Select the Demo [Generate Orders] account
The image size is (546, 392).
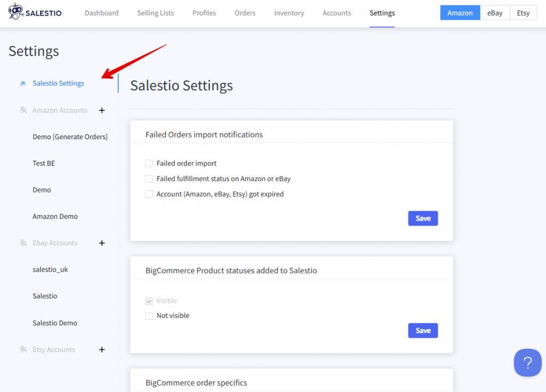(70, 137)
